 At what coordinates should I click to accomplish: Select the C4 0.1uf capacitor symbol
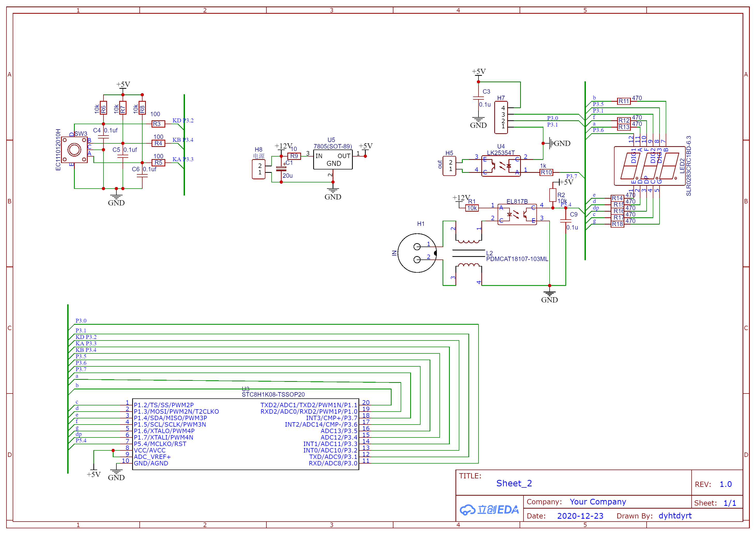[x=103, y=137]
